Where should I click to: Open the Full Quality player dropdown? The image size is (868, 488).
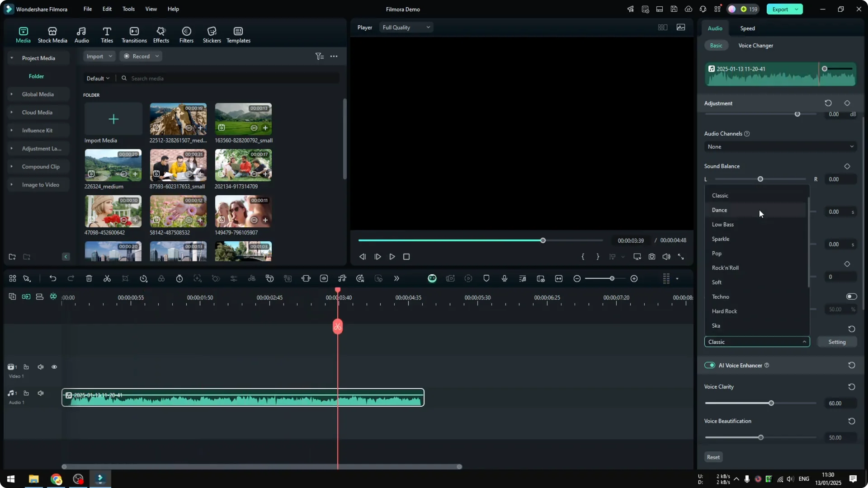406,28
